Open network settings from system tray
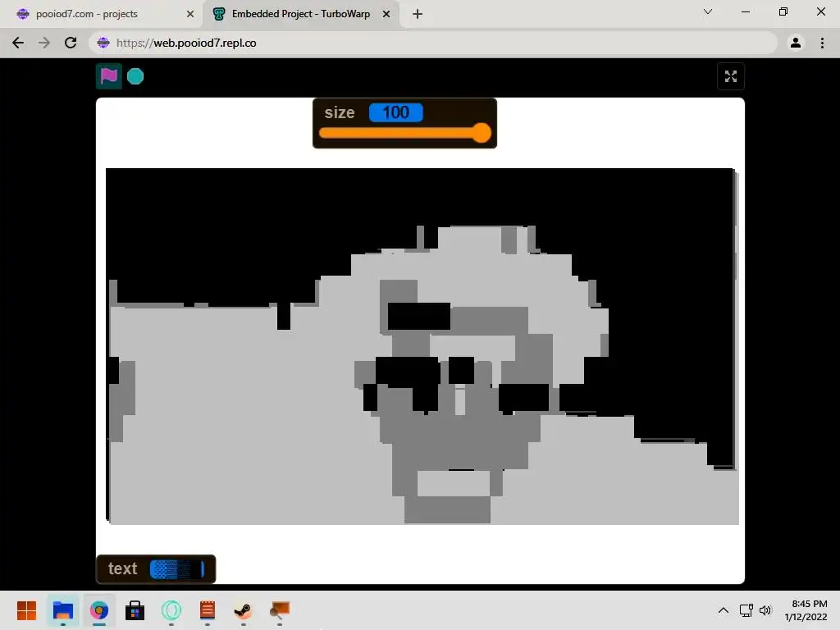 tap(746, 610)
